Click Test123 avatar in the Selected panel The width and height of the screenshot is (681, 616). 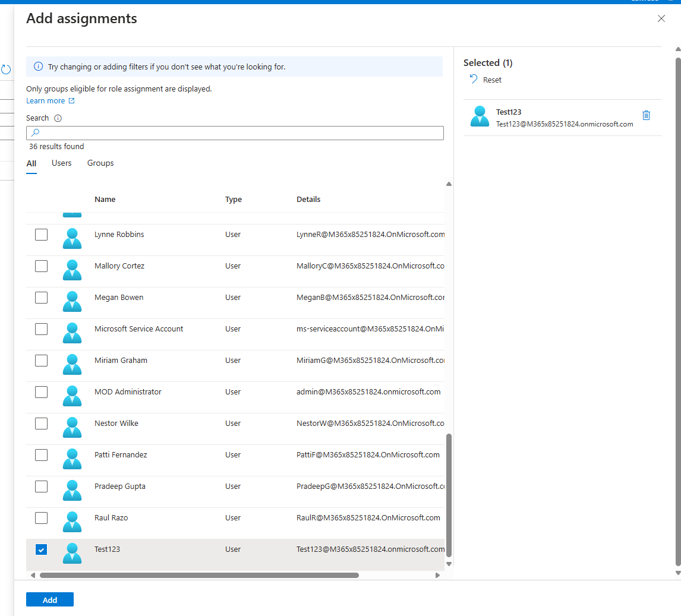coord(480,116)
